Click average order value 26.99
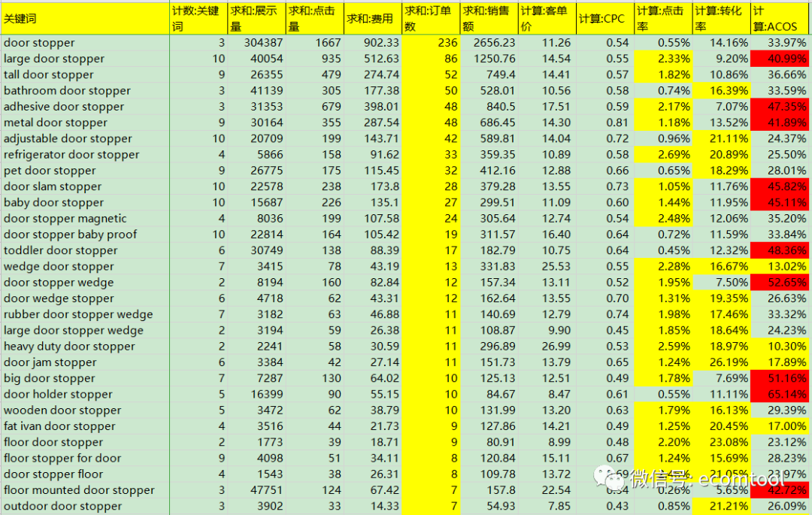The image size is (812, 515). point(547,347)
